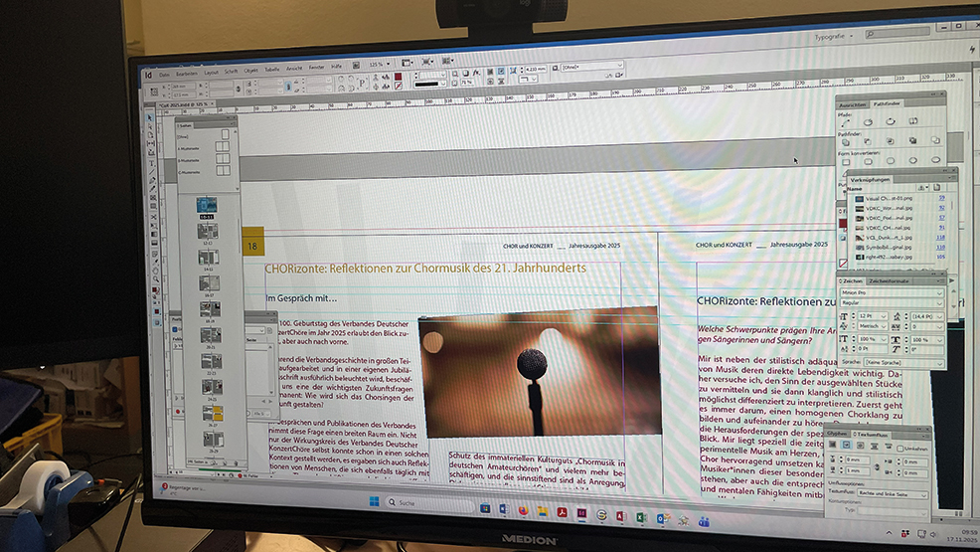This screenshot has height=552, width=980.
Task: Open the Layout menu
Action: click(x=211, y=73)
